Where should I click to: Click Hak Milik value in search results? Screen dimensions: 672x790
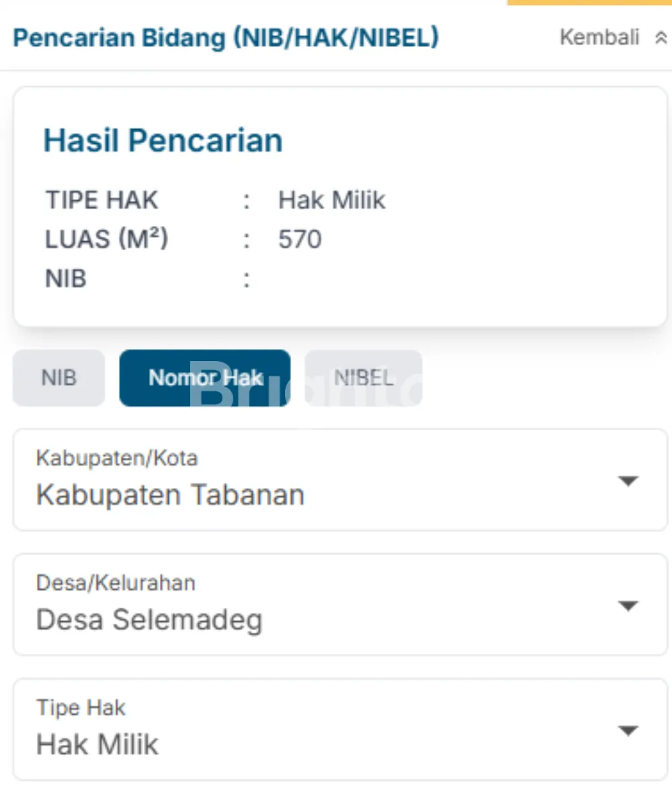click(332, 200)
